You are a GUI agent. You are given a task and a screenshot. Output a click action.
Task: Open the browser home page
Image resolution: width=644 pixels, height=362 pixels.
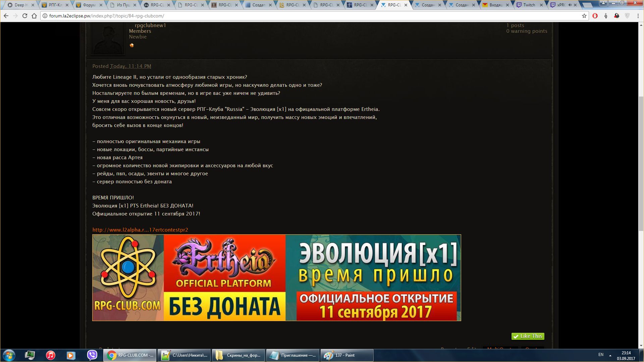point(34,16)
